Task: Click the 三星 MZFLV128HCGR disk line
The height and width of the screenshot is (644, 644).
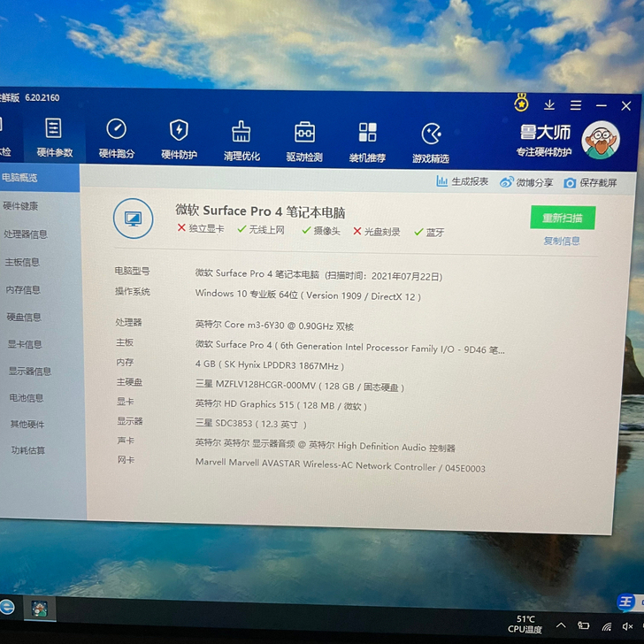Action: click(300, 386)
